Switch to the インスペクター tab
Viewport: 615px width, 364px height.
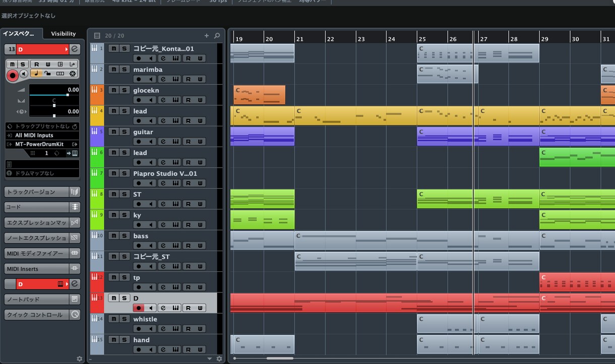point(21,34)
